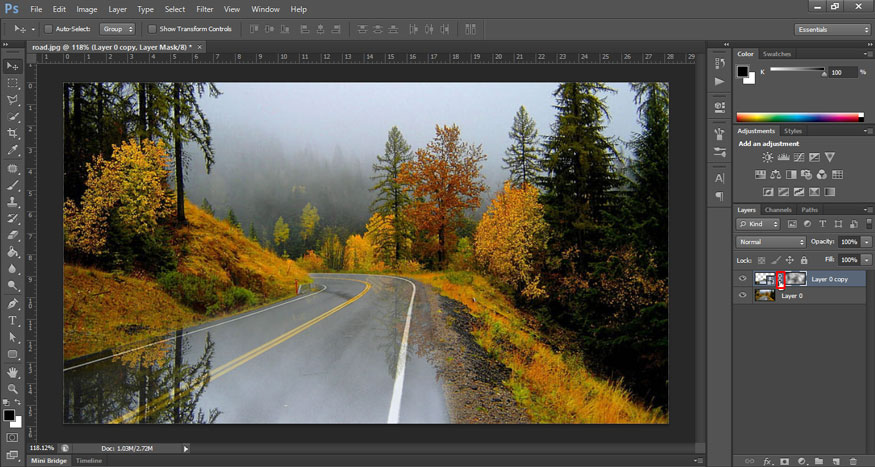875x467 pixels.
Task: Open the Filter menu
Action: tap(204, 9)
